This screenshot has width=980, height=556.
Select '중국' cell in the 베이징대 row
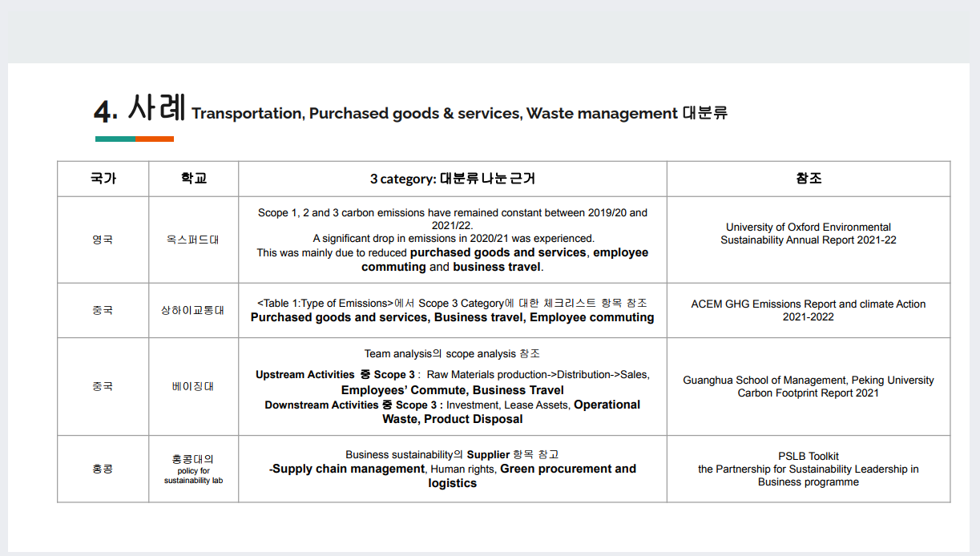click(x=103, y=386)
